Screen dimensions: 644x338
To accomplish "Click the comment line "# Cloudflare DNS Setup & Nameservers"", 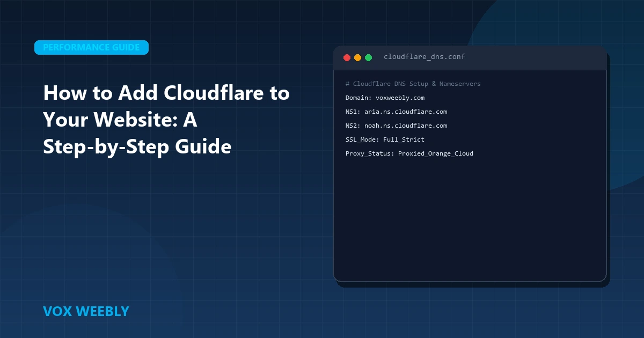I will tap(413, 84).
